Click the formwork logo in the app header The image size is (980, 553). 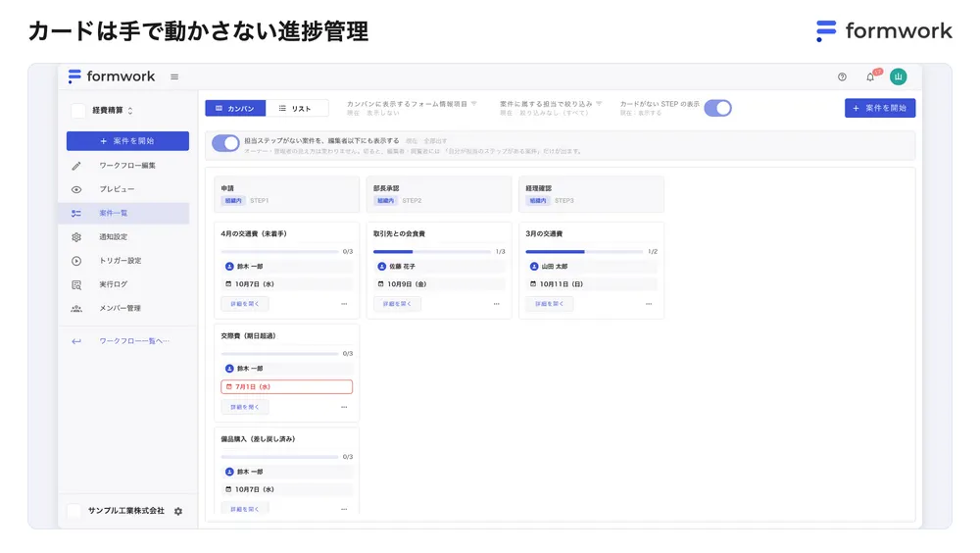[x=112, y=76]
